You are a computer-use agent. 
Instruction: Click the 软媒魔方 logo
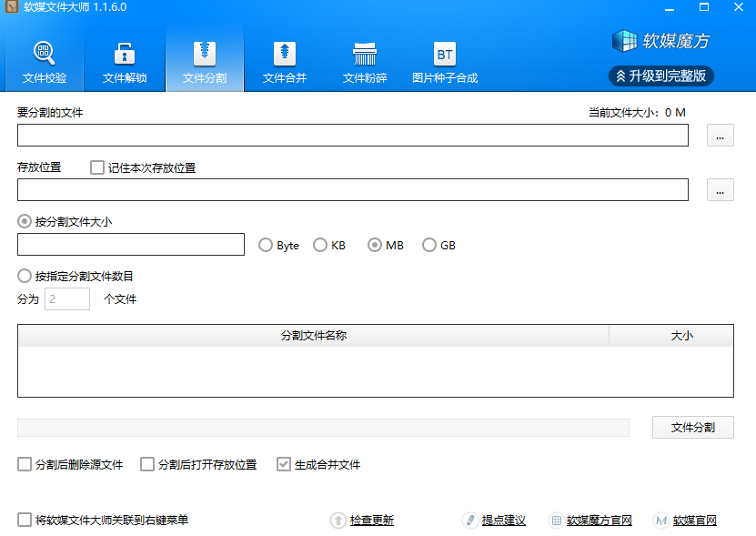coord(660,41)
